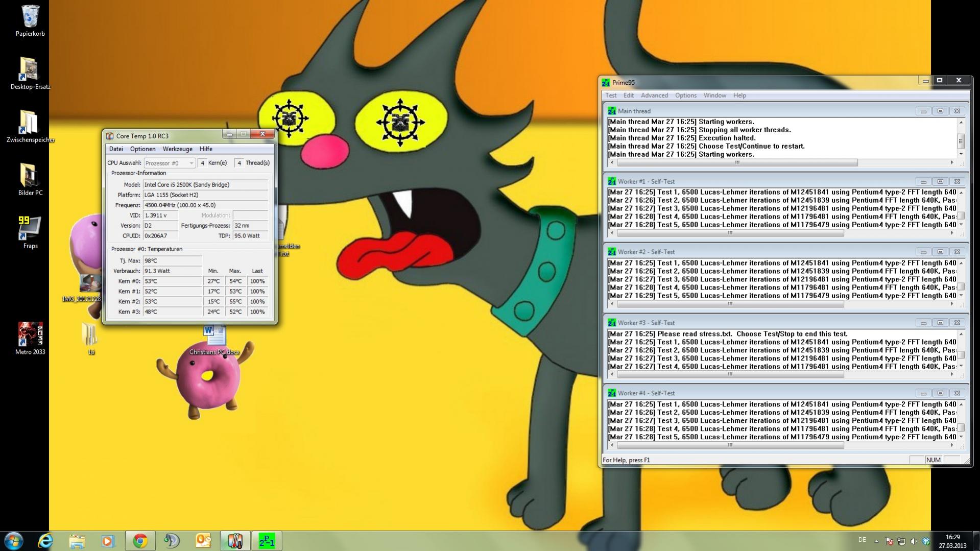The image size is (980, 551).
Task: Open the Main thread sub-window system icon
Action: tap(612, 111)
